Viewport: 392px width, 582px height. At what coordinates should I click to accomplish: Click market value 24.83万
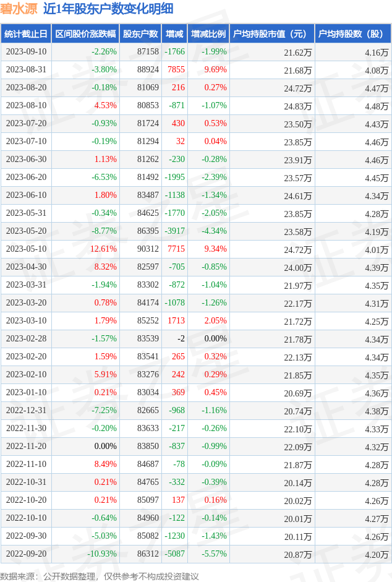(x=298, y=106)
